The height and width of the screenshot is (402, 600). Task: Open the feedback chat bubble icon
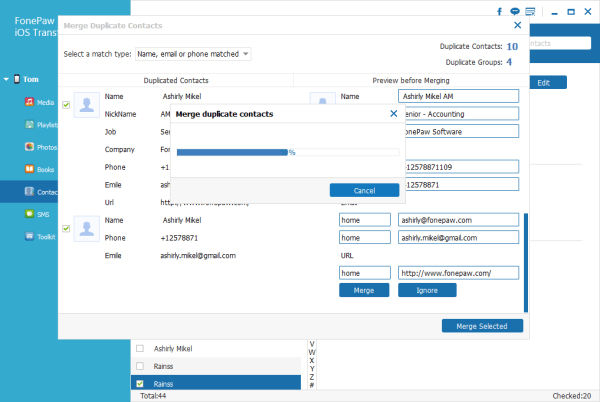(x=515, y=11)
